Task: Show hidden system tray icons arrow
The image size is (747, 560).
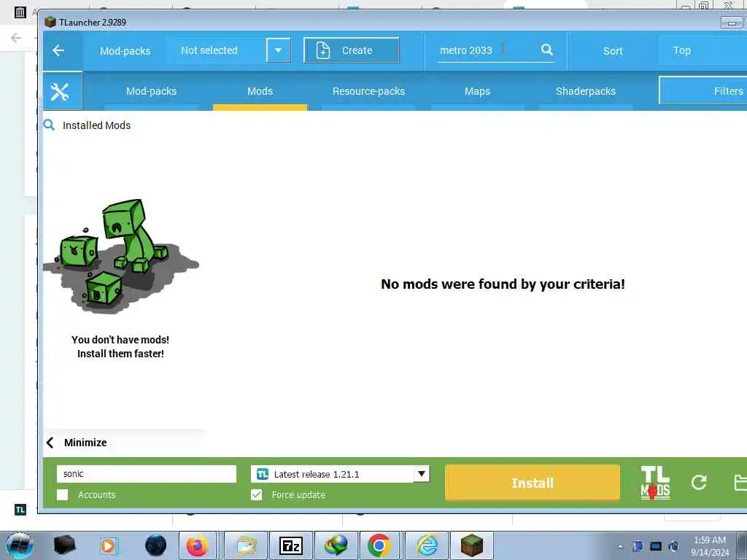Action: pos(620,546)
